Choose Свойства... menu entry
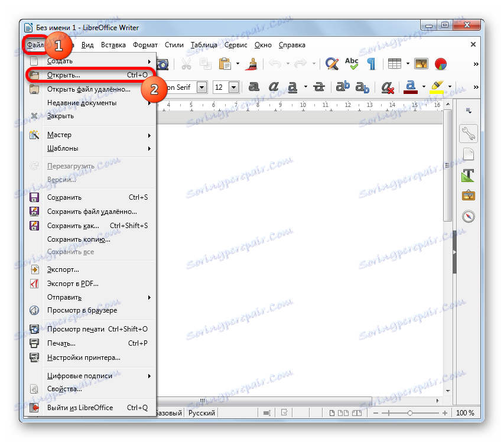This screenshot has height=442, width=504. click(89, 389)
